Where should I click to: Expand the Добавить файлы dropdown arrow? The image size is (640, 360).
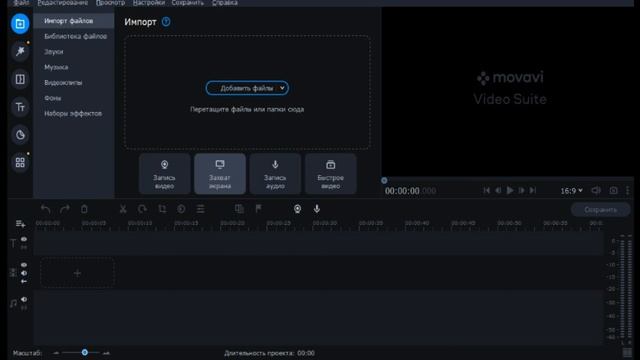pos(282,88)
